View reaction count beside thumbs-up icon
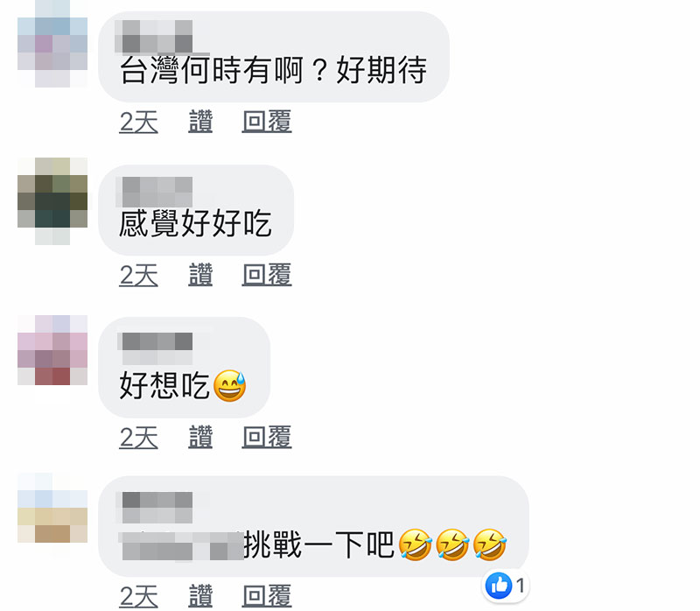This screenshot has height=611, width=700. [520, 585]
